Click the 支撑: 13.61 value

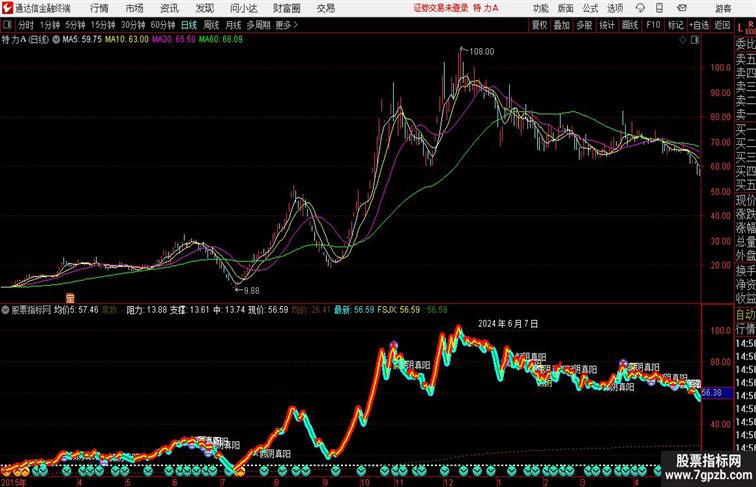point(189,310)
